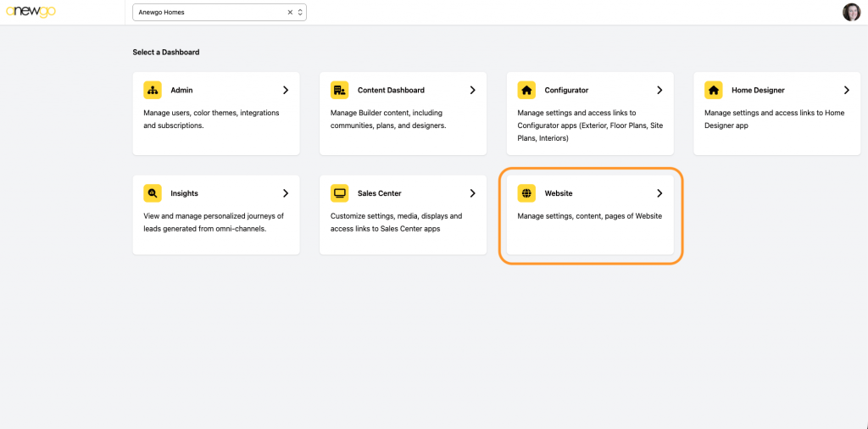This screenshot has height=429, width=868.
Task: Expand the builder selector dropdown arrows
Action: [x=300, y=13]
